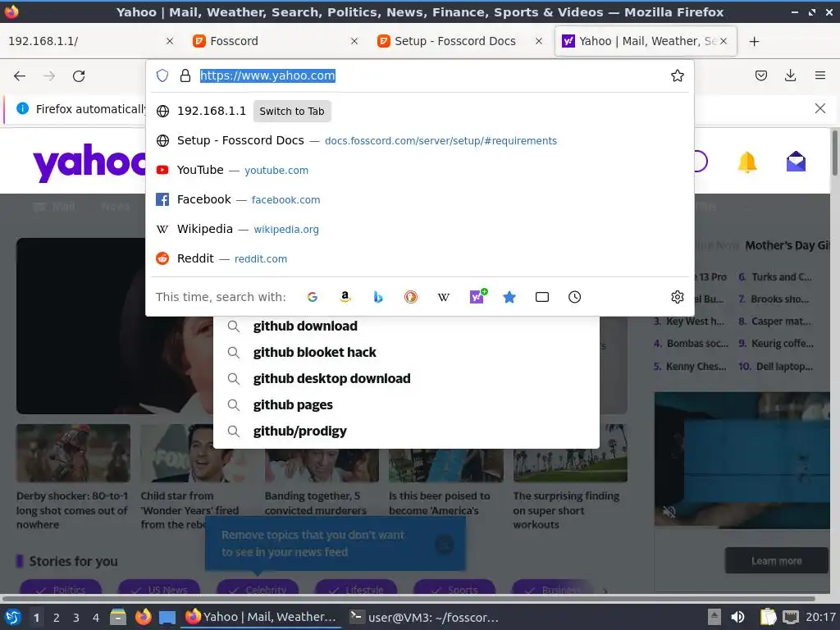This screenshot has width=840, height=630.
Task: Search this time with Amazon icon
Action: pos(345,297)
